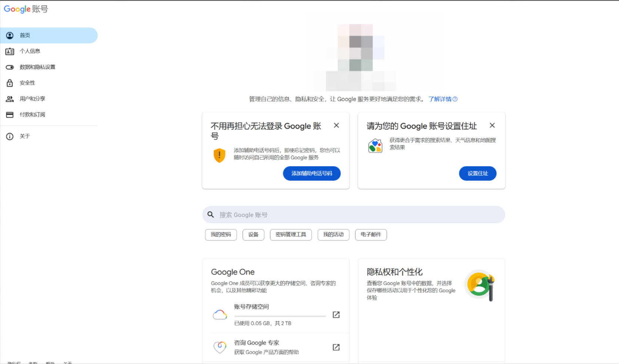This screenshot has height=364, width=619.
Task: Select 首页 in the sidebar
Action: click(49, 36)
